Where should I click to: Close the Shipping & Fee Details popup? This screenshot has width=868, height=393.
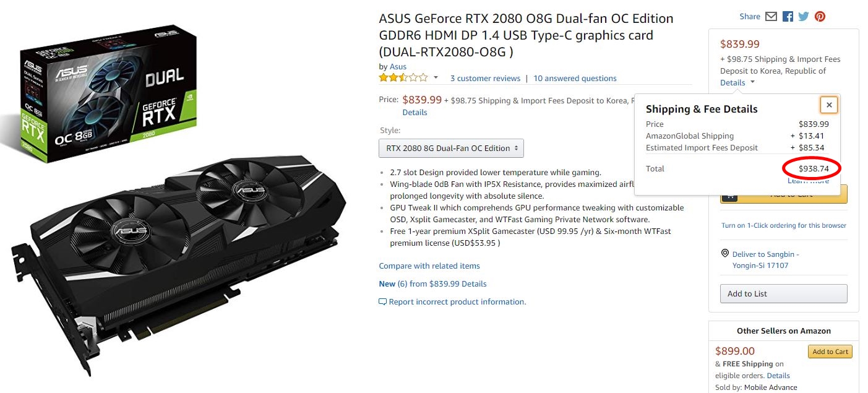(x=829, y=105)
